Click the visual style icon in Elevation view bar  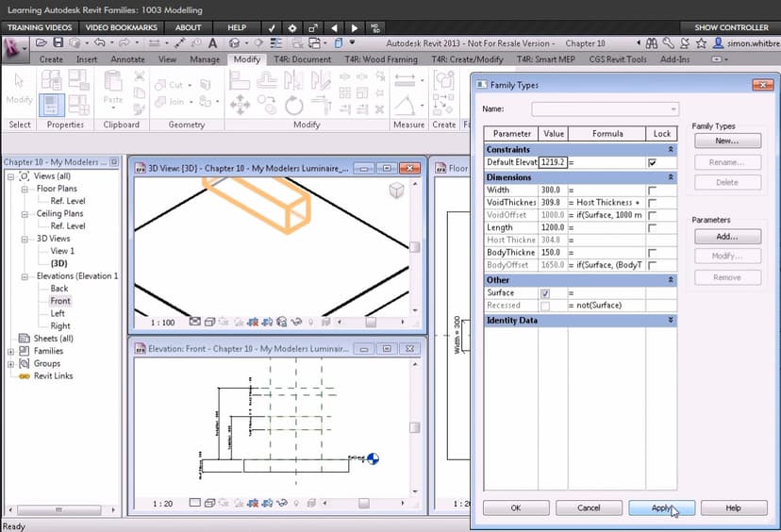point(209,503)
